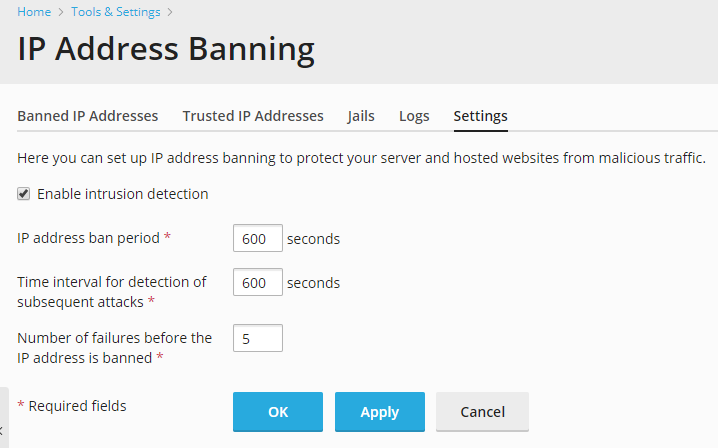Click the 'IP address ban period' label
This screenshot has height=448, width=718.
click(88, 239)
